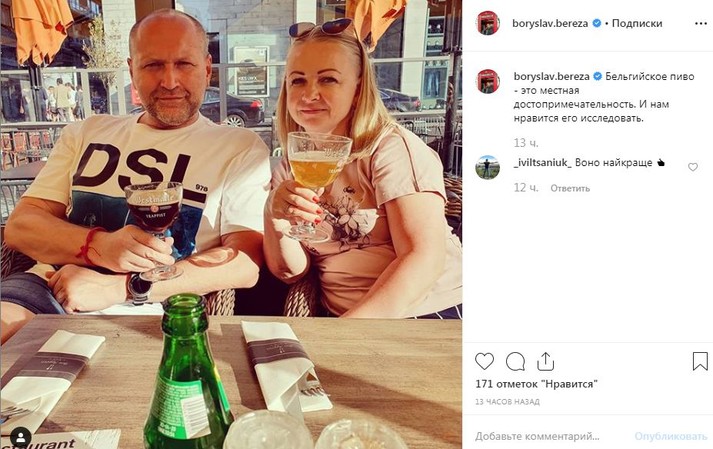Like the _iviltsaniuk_ comment heart
Screen dimensions: 713x449
click(x=693, y=167)
